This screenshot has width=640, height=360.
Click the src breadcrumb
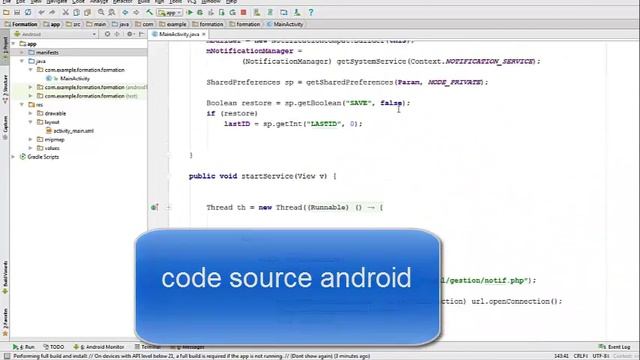point(73,24)
